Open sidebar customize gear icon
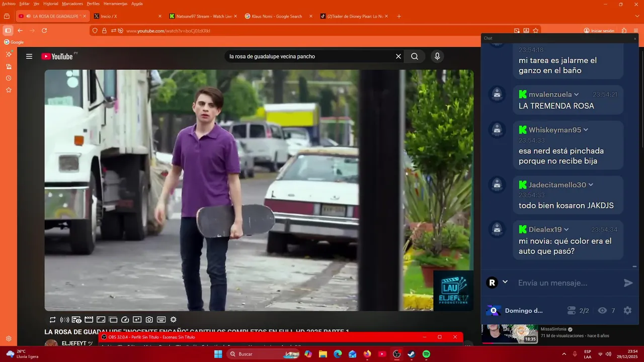644x362 pixels. click(x=9, y=339)
